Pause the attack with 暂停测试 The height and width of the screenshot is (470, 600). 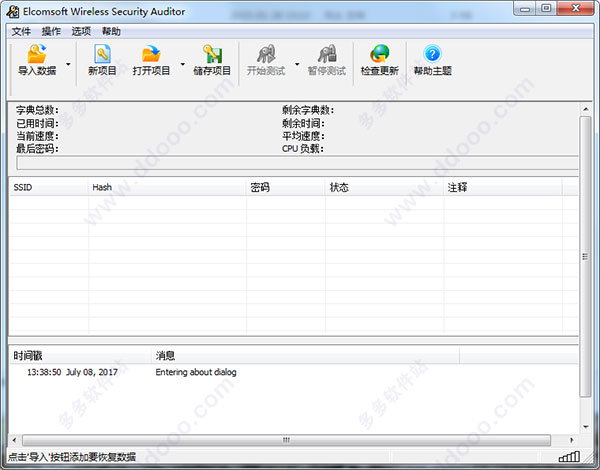pos(327,59)
